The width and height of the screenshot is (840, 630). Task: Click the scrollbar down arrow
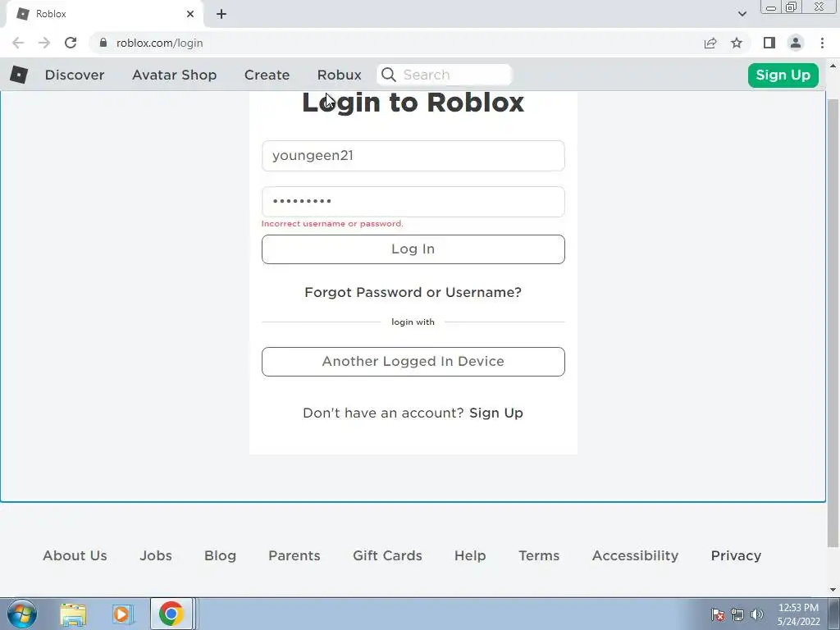pos(833,591)
